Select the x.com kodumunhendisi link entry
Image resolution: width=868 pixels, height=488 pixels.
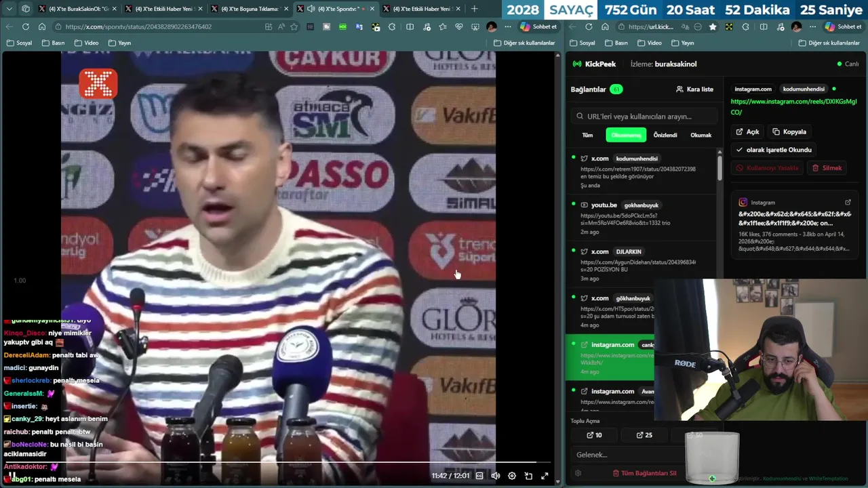(x=641, y=171)
